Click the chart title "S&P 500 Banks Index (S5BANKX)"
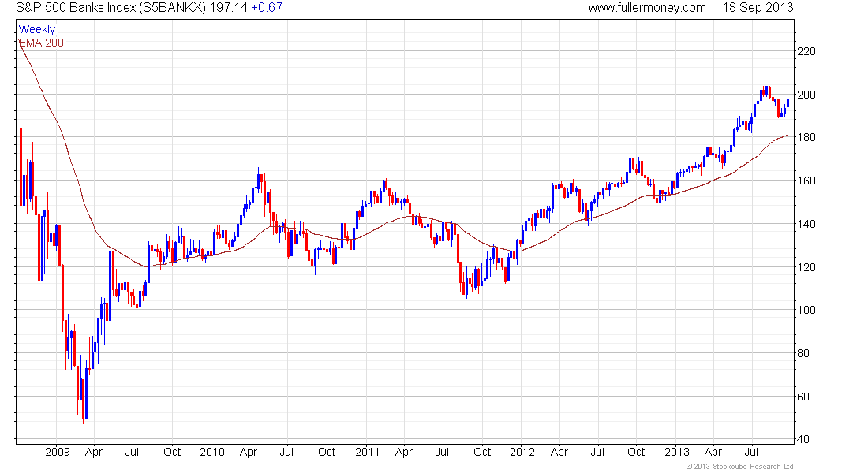Image resolution: width=868 pixels, height=473 pixels. point(110,8)
